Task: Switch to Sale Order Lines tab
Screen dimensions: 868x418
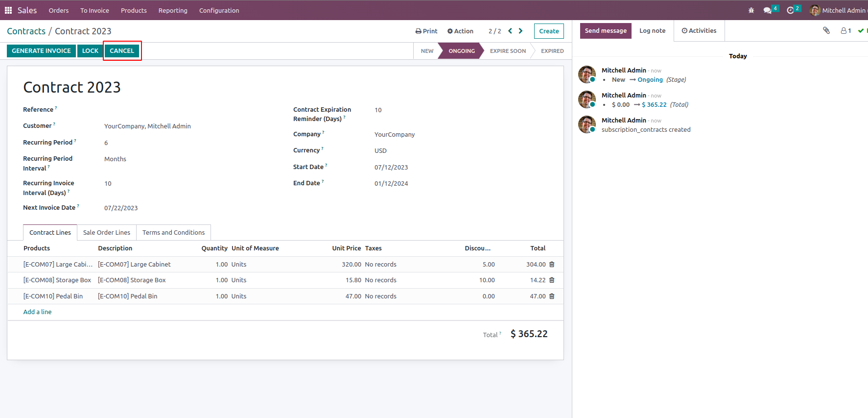Action: click(107, 232)
